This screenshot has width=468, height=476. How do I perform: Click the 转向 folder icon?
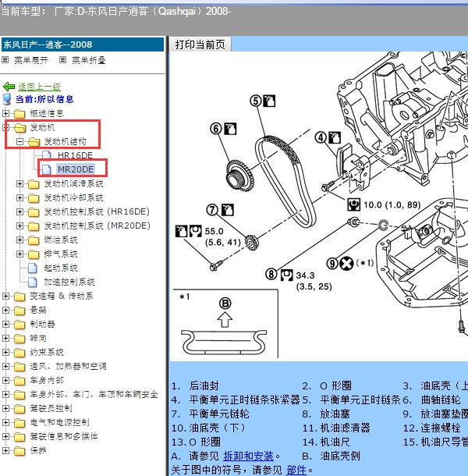pyautogui.click(x=19, y=338)
